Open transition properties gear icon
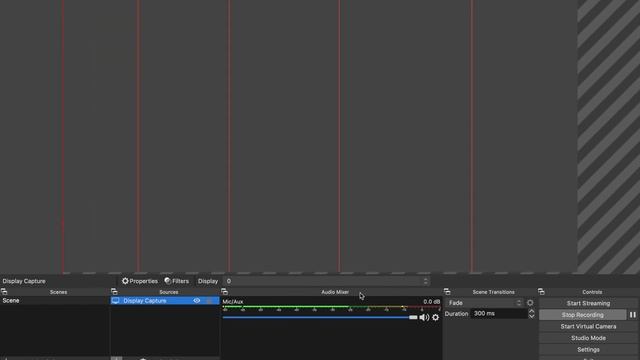The image size is (640, 360). click(x=530, y=303)
